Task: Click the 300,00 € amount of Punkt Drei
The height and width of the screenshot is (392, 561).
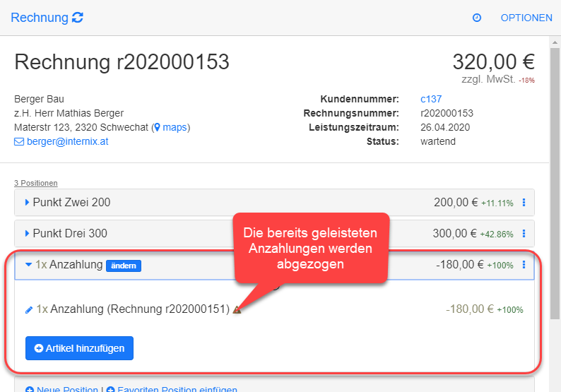Action: (455, 234)
